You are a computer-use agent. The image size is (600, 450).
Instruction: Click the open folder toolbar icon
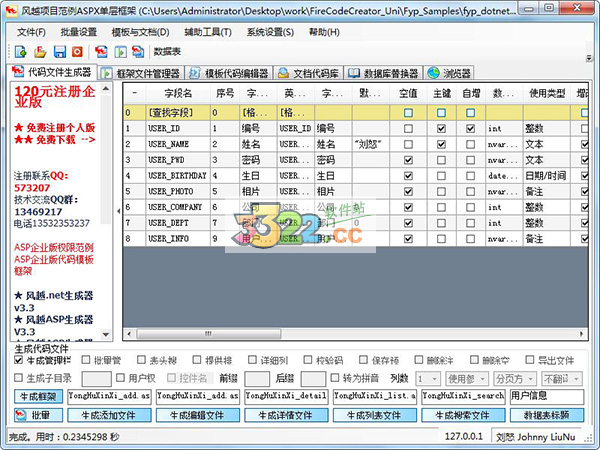pos(41,51)
